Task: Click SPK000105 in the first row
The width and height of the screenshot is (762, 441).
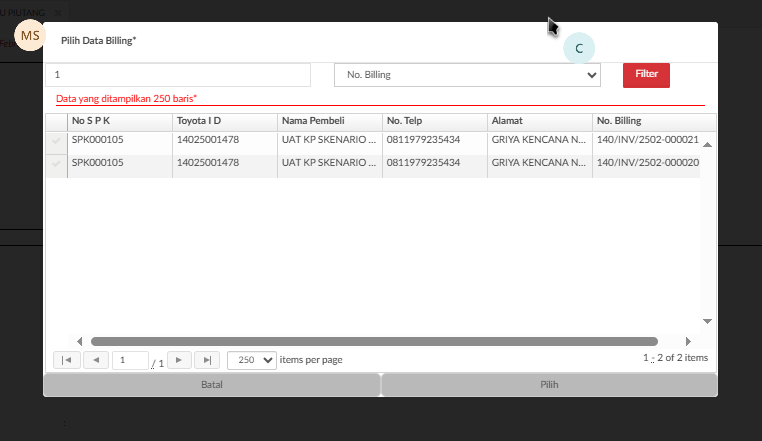Action: [98, 140]
